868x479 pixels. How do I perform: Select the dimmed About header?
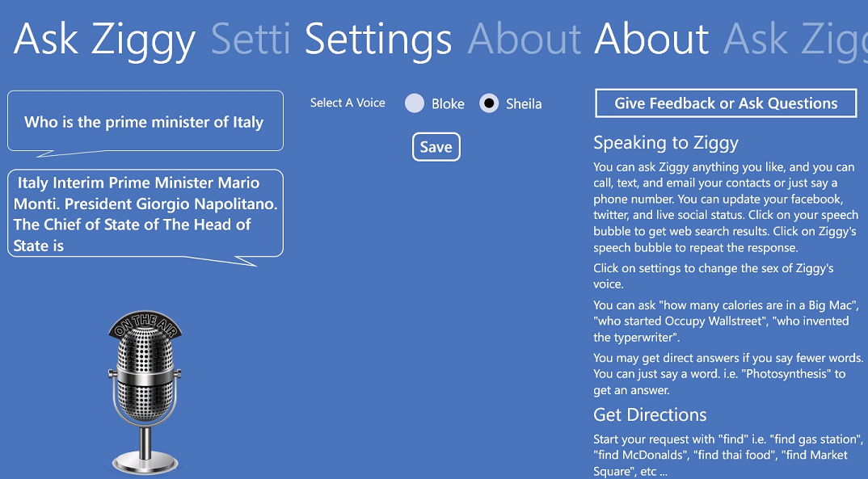(525, 40)
